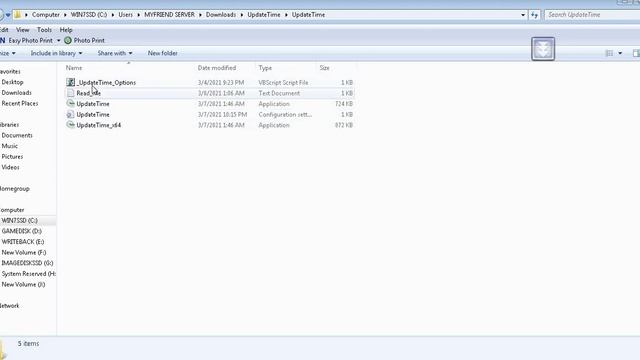Screen dimensions: 640x360
Task: Go to WIN7SSD (C:) breadcrumb segment
Action: 89,15
